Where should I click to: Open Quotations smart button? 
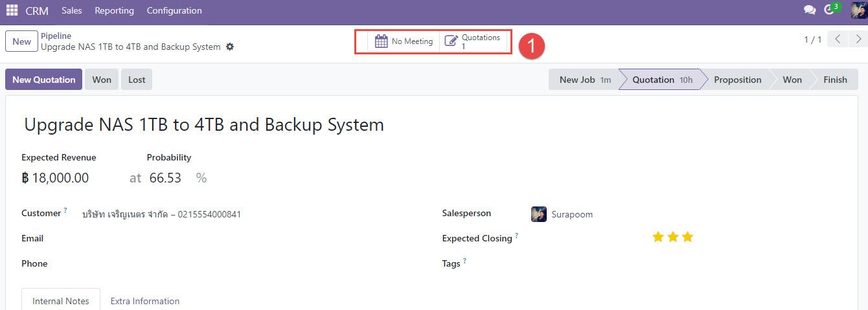(473, 41)
